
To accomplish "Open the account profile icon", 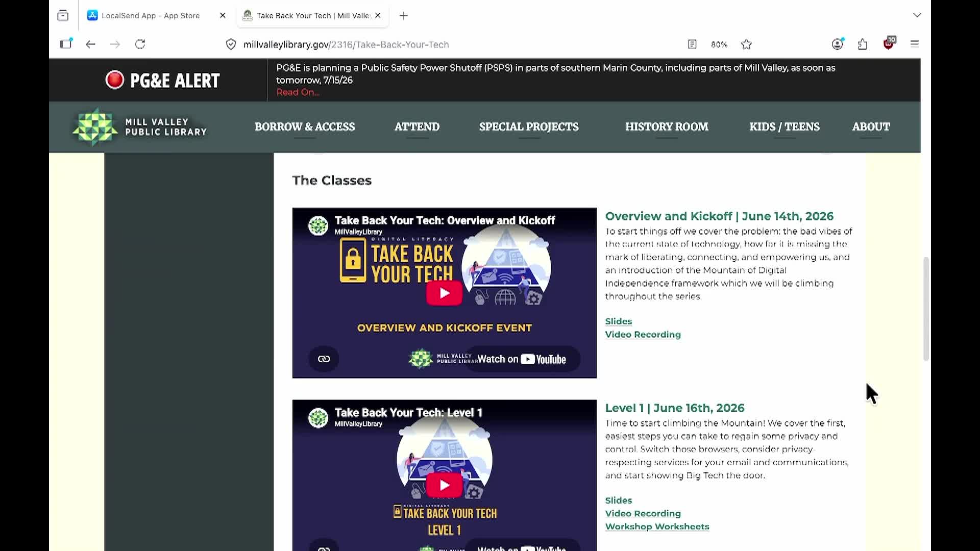I will (x=838, y=44).
